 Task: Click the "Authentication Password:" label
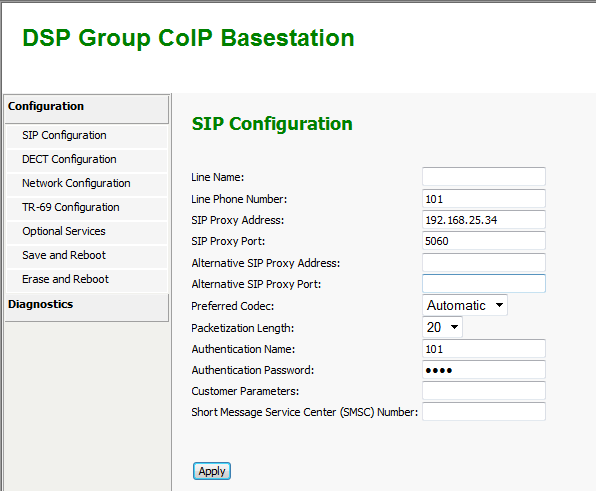[x=253, y=370]
